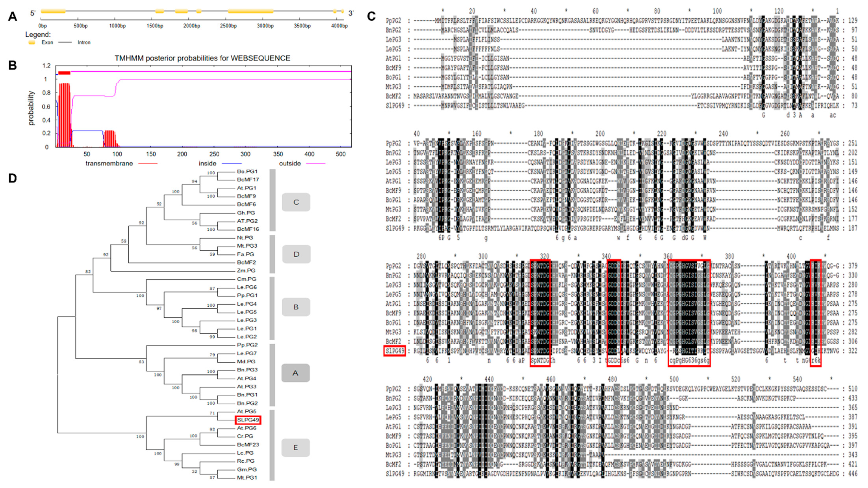Click the yellow Exon legend icon
The width and height of the screenshot is (868, 488).
click(x=32, y=42)
